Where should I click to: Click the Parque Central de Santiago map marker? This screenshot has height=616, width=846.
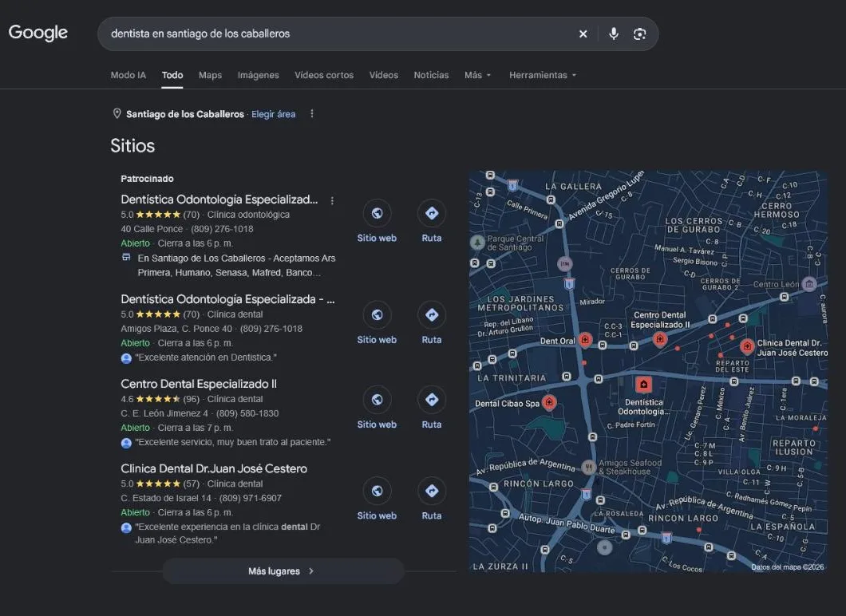(477, 243)
